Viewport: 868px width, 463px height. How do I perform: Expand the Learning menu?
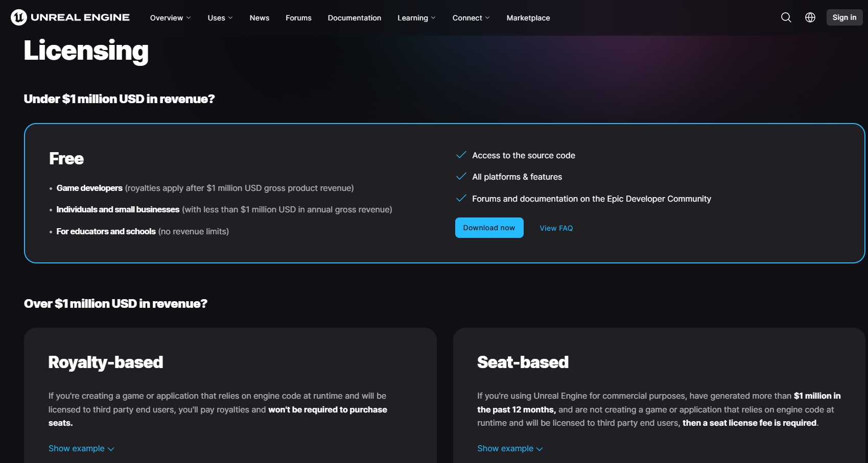tap(416, 18)
